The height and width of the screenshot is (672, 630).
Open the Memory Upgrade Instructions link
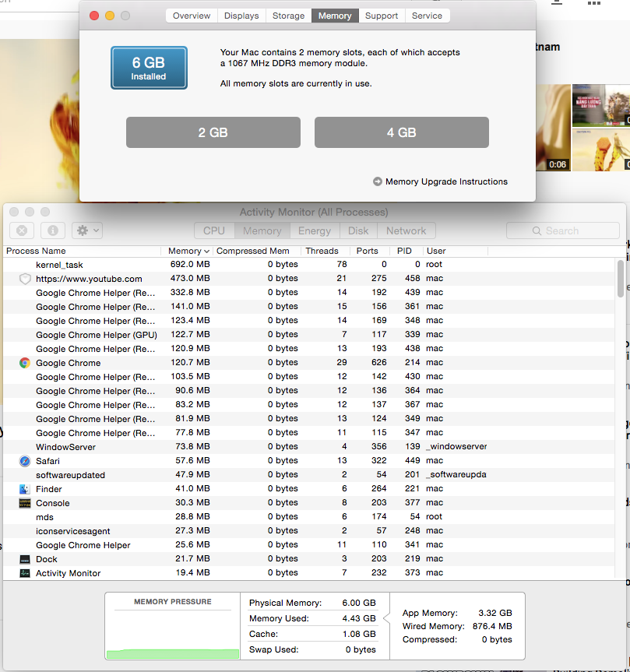(446, 181)
